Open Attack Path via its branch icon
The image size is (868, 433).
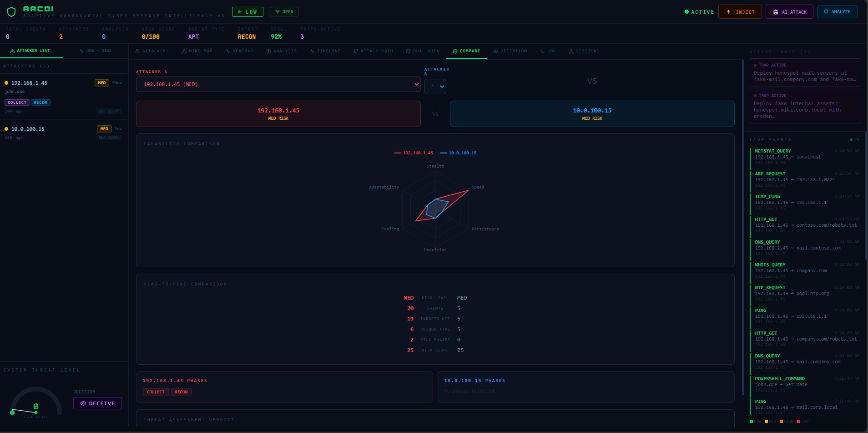coord(356,51)
